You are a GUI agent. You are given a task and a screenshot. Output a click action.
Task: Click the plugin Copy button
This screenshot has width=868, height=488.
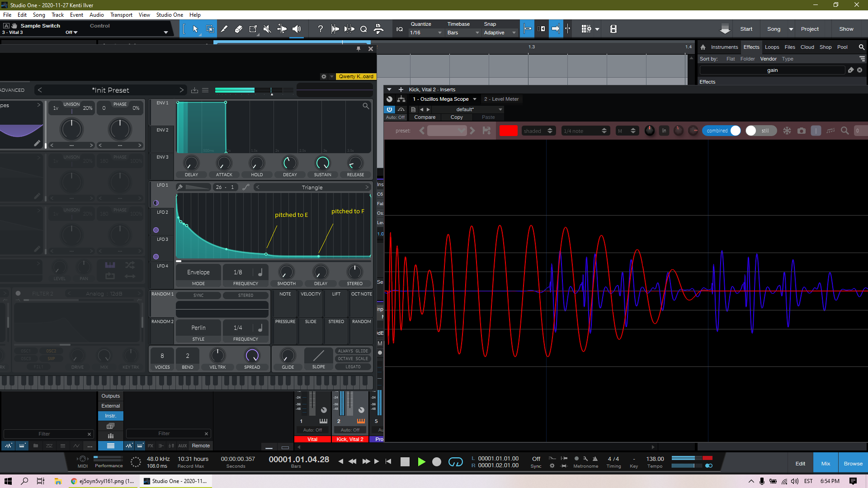[457, 117]
